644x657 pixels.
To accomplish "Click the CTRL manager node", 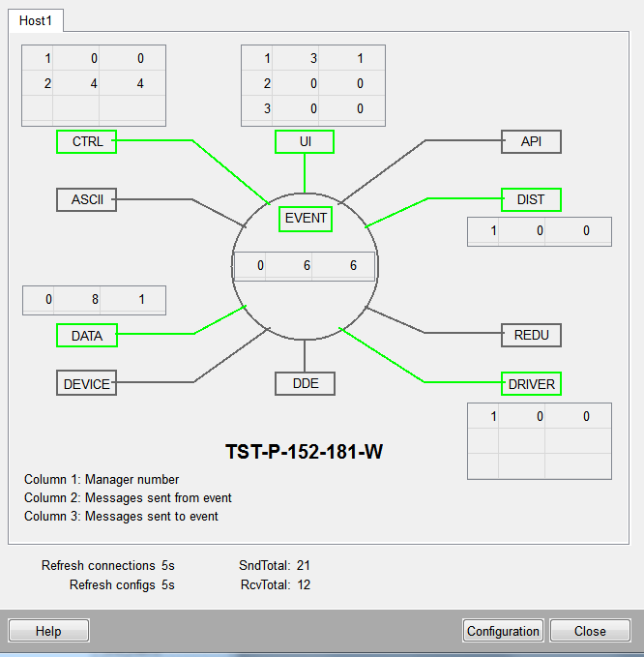I will tap(87, 142).
